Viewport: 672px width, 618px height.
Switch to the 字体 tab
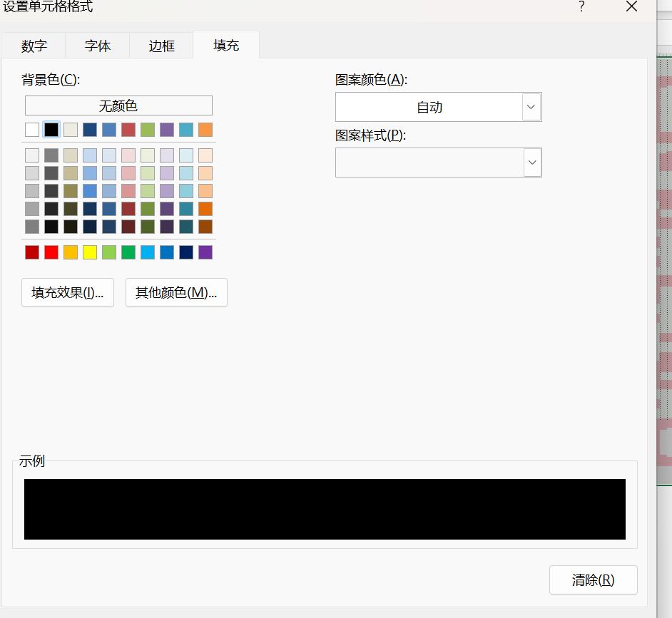[x=98, y=46]
